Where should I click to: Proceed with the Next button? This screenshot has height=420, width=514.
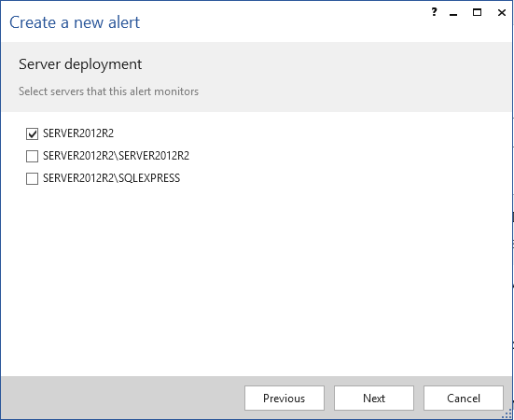point(374,398)
